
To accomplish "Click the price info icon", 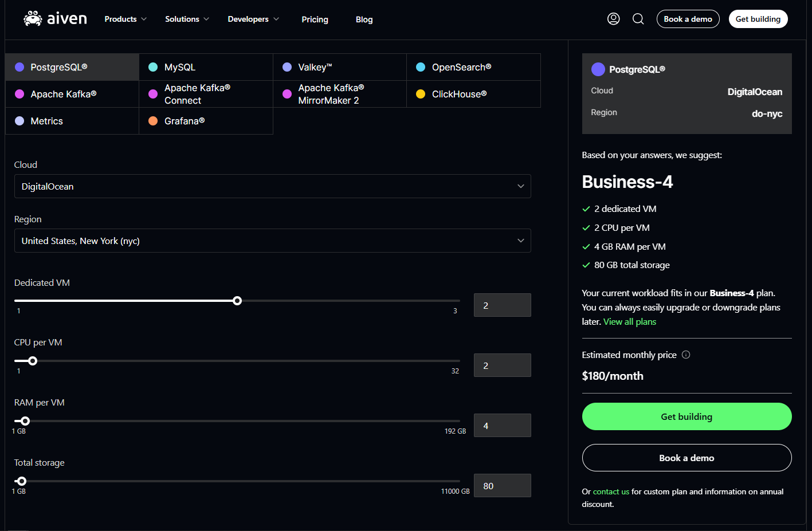I will click(686, 355).
